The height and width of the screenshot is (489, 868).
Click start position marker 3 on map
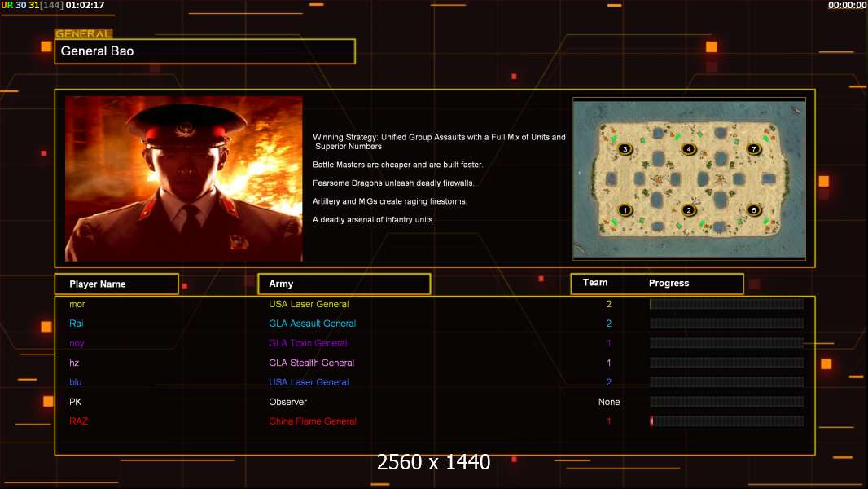[625, 149]
